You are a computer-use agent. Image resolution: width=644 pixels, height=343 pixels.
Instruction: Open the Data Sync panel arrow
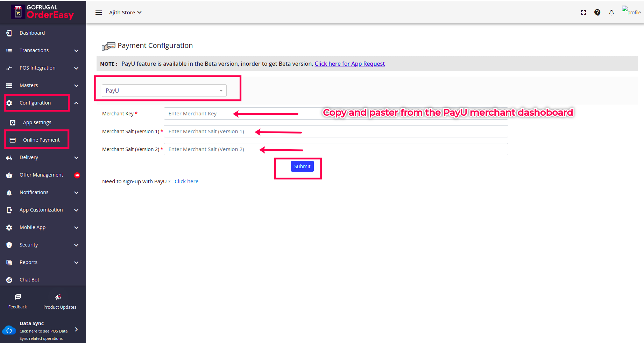tap(76, 329)
